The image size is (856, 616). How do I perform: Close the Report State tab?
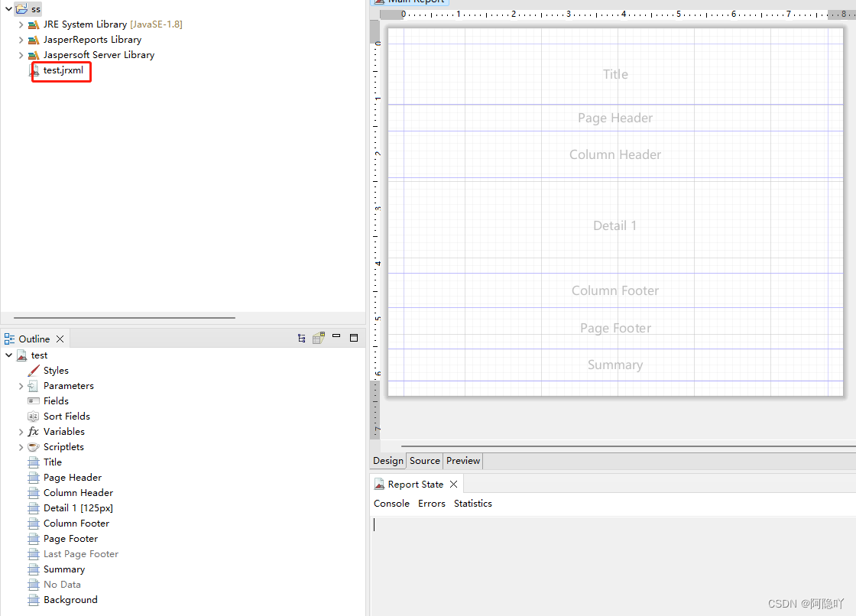tap(454, 485)
